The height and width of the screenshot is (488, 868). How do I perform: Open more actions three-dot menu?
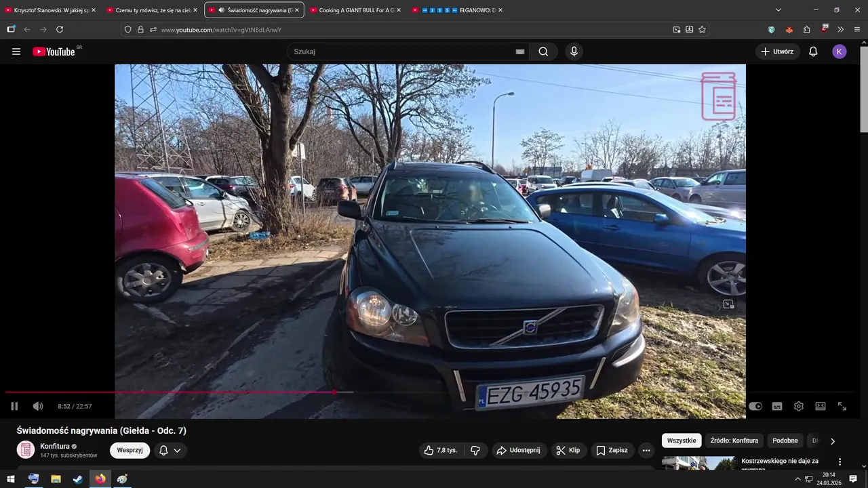646,450
